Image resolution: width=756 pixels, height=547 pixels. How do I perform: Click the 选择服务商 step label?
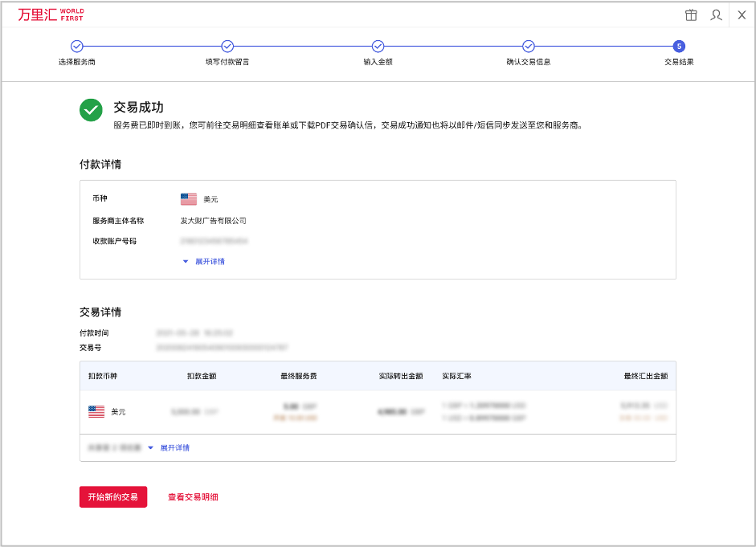coord(77,60)
